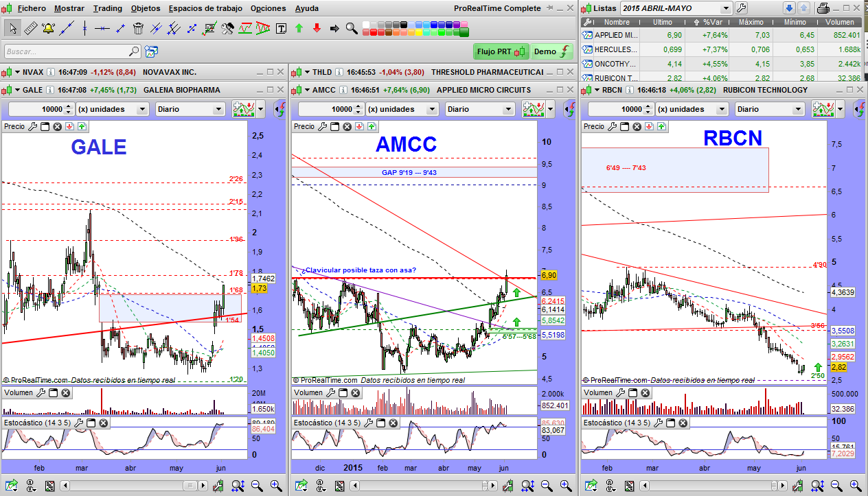
Task: Focus the Buscar search field
Action: pyautogui.click(x=72, y=51)
